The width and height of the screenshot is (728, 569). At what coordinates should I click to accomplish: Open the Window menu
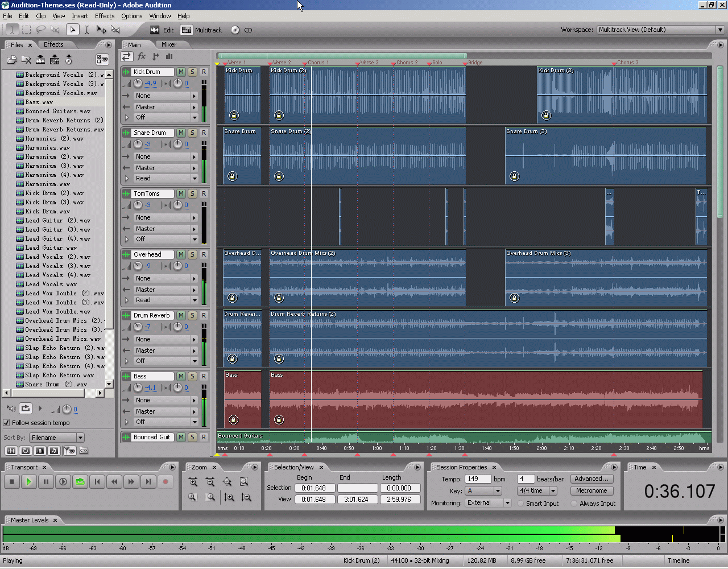tap(160, 16)
